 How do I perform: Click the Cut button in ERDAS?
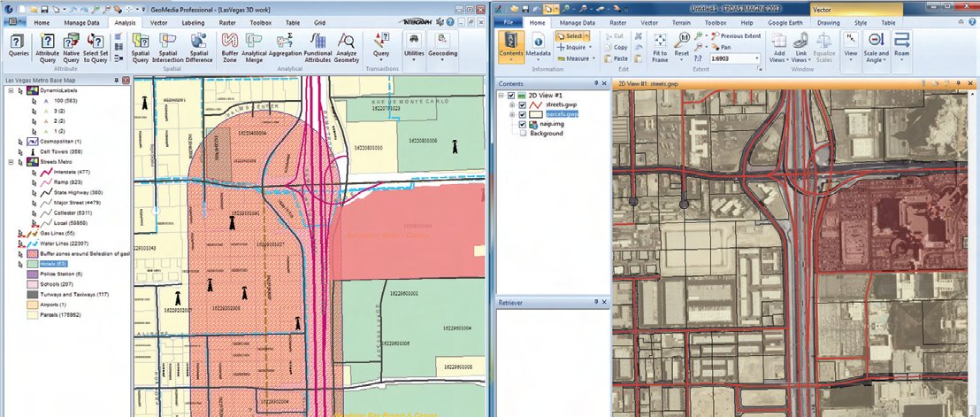click(615, 36)
